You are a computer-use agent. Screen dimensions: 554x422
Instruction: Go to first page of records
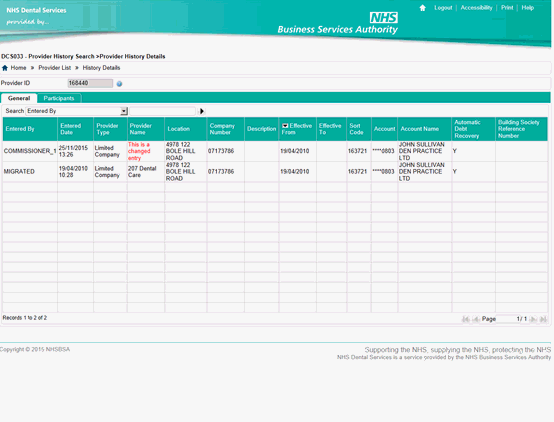coord(465,319)
